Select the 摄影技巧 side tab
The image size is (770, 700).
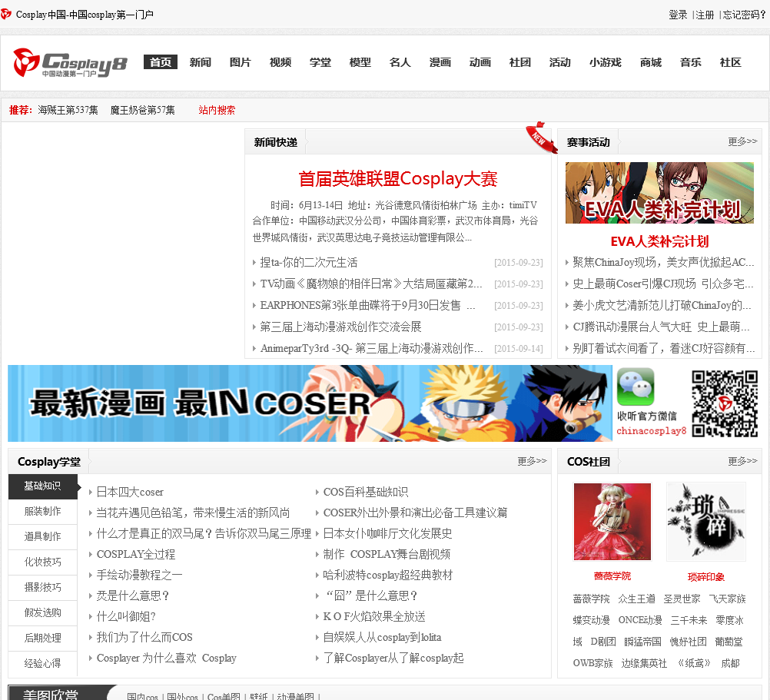[x=43, y=588]
